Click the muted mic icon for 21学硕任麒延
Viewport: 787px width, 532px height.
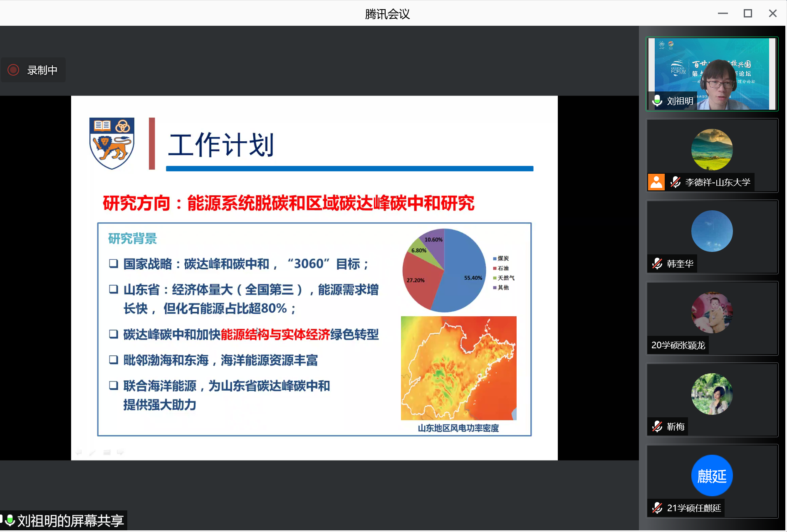pos(657,508)
